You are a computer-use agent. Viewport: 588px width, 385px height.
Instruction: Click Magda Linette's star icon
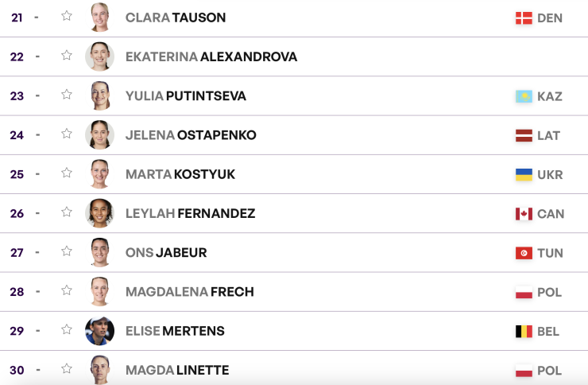(67, 368)
